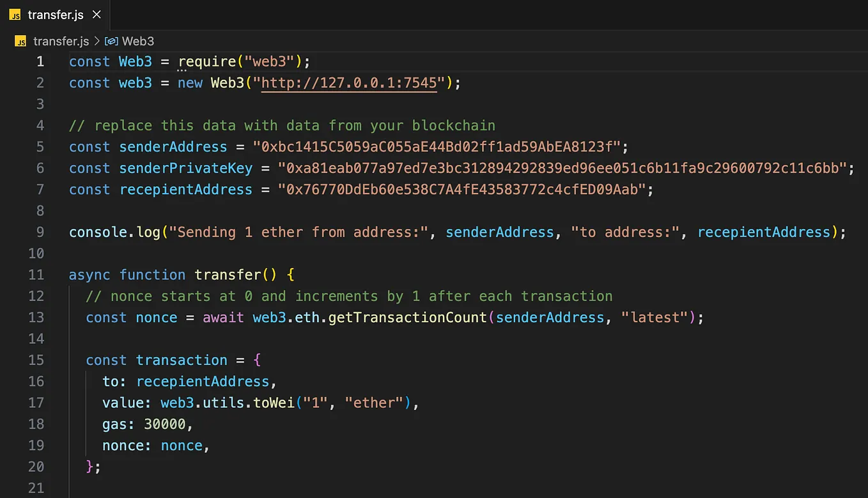Click the recipient string 0x76770DdEb...

463,190
